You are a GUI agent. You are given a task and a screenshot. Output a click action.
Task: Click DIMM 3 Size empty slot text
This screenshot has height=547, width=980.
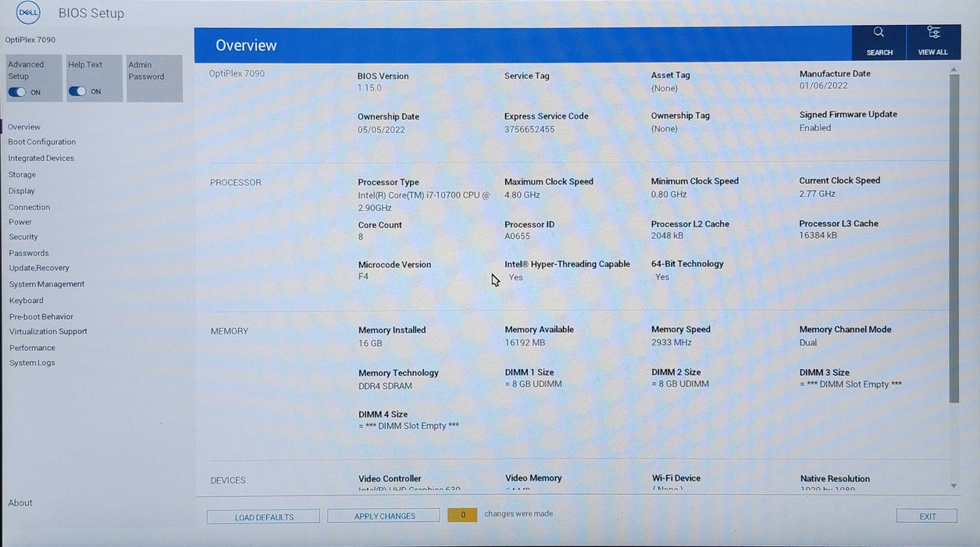[850, 384]
